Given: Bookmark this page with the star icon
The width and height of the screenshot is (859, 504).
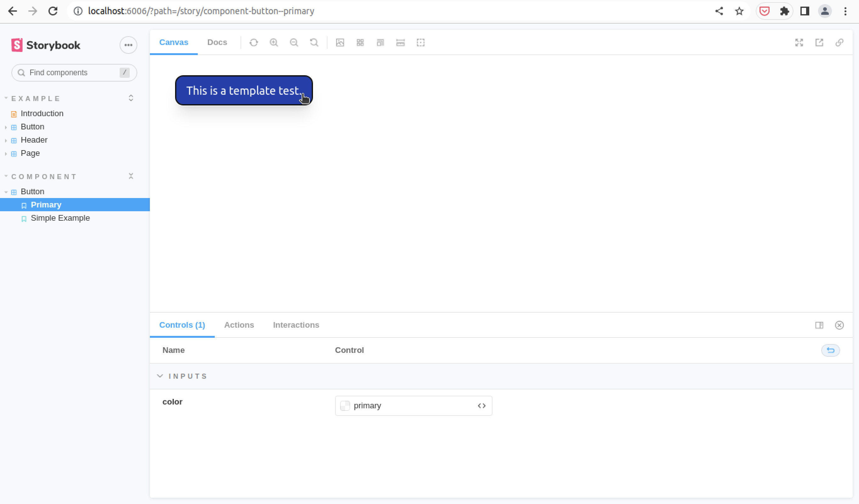Looking at the screenshot, I should point(739,11).
